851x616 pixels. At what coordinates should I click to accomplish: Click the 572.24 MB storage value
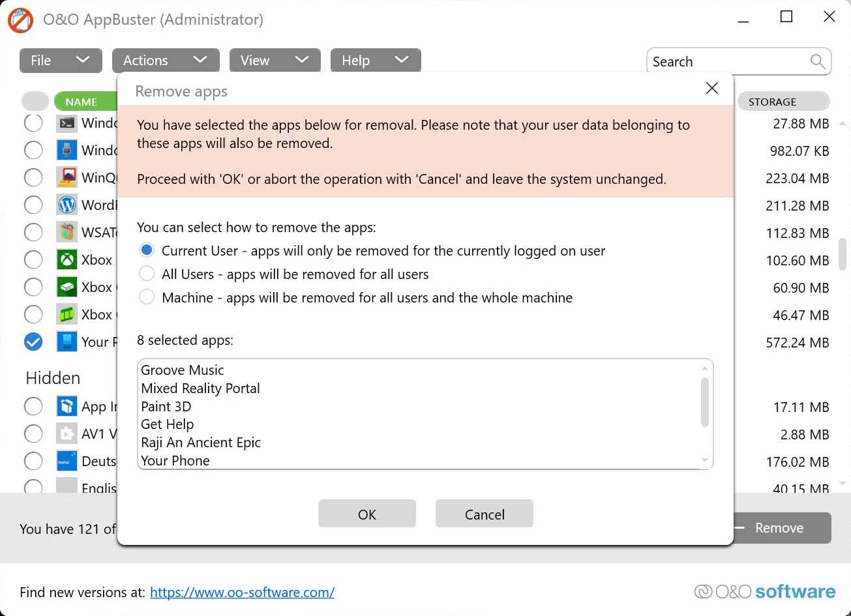tap(798, 342)
